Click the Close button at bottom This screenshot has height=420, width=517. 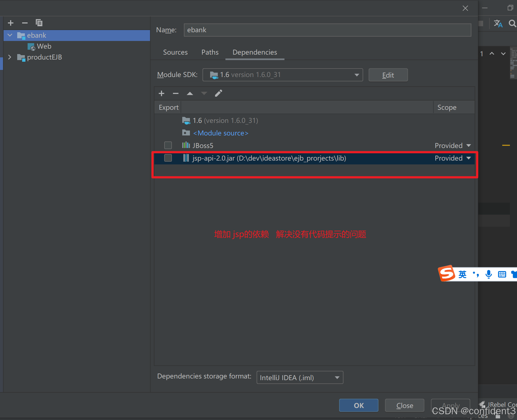point(404,405)
